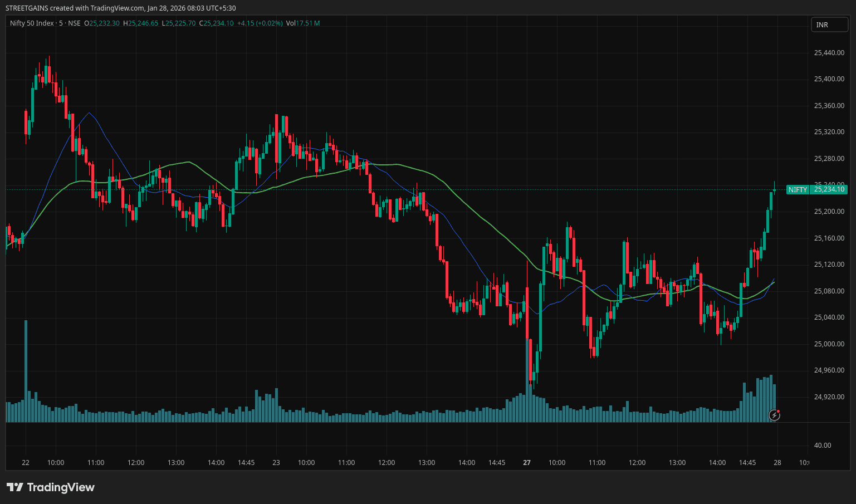Click the Nifty 50 Index symbol title

point(32,23)
